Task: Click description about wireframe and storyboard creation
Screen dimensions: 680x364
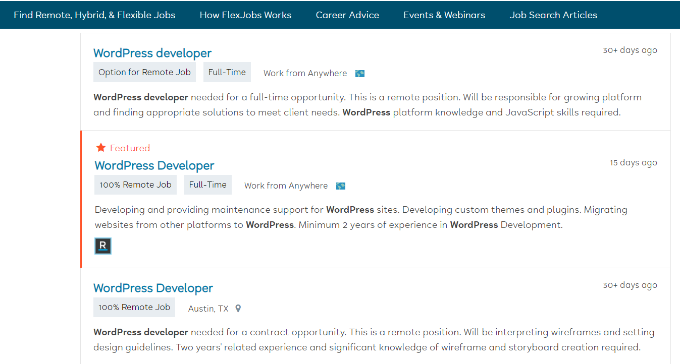Action: click(x=374, y=340)
